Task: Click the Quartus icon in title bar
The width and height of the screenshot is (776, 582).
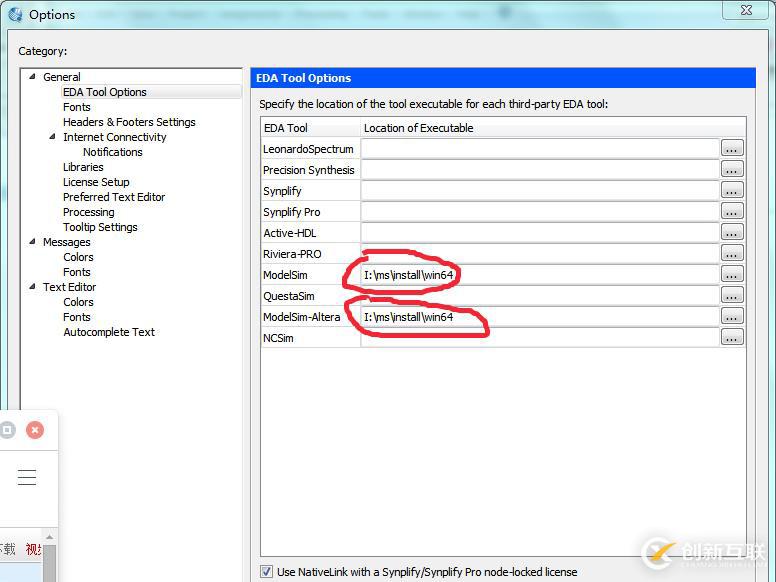Action: pyautogui.click(x=15, y=15)
